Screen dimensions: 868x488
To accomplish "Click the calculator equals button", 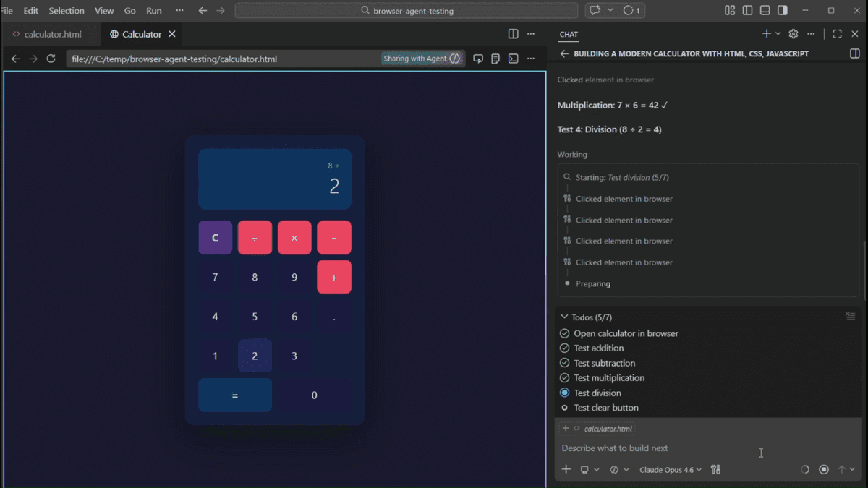I will pos(235,395).
